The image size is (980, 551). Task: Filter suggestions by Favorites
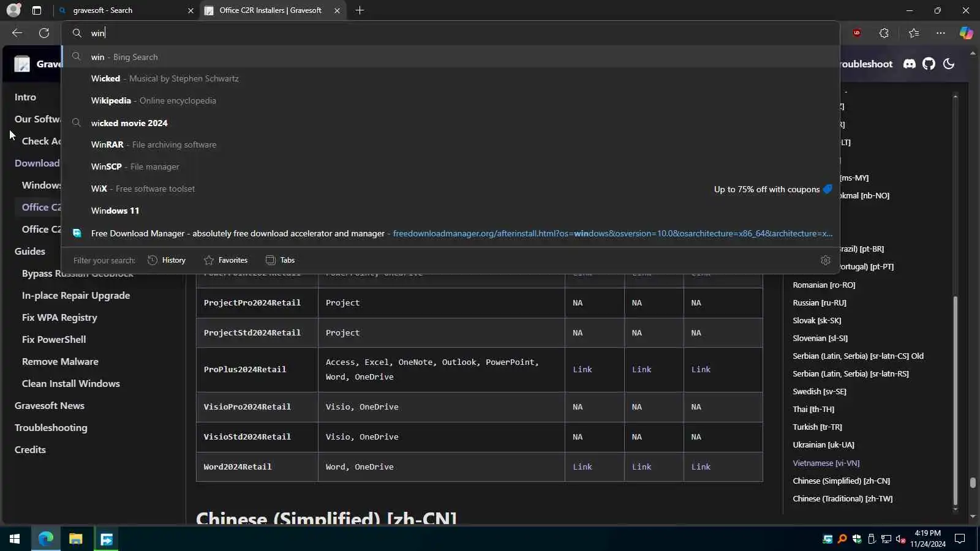click(226, 260)
